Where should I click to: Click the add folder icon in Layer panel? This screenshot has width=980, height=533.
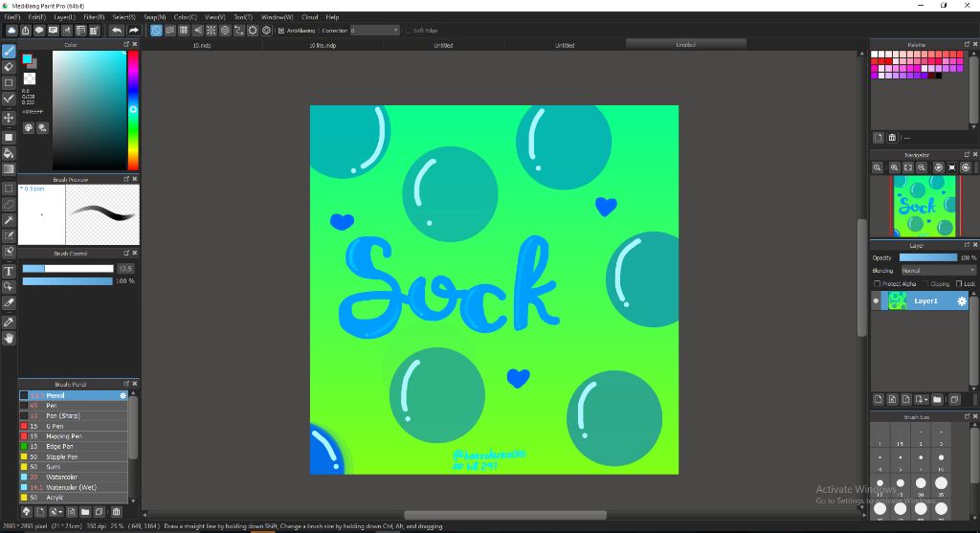937,399
